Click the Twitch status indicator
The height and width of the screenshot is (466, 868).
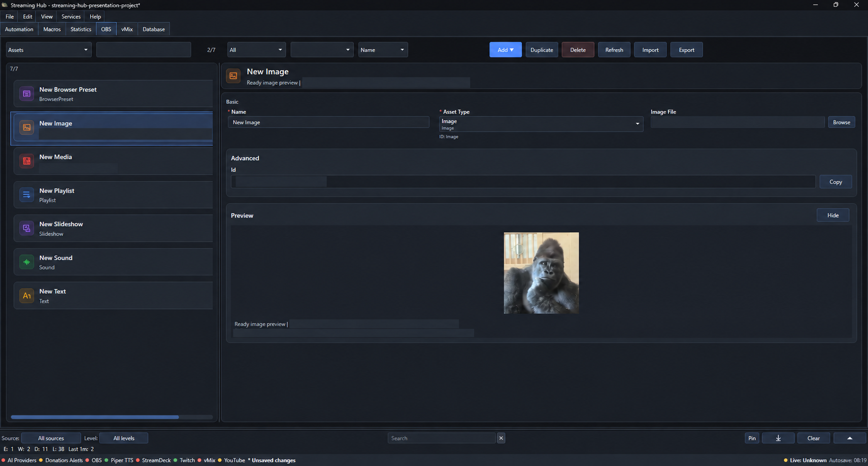184,460
